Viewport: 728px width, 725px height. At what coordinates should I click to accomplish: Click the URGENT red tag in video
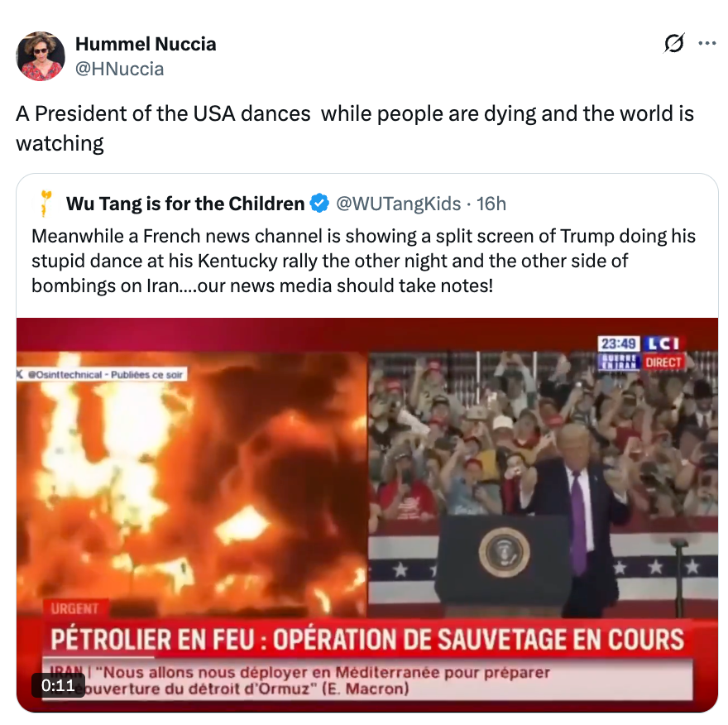pyautogui.click(x=74, y=609)
